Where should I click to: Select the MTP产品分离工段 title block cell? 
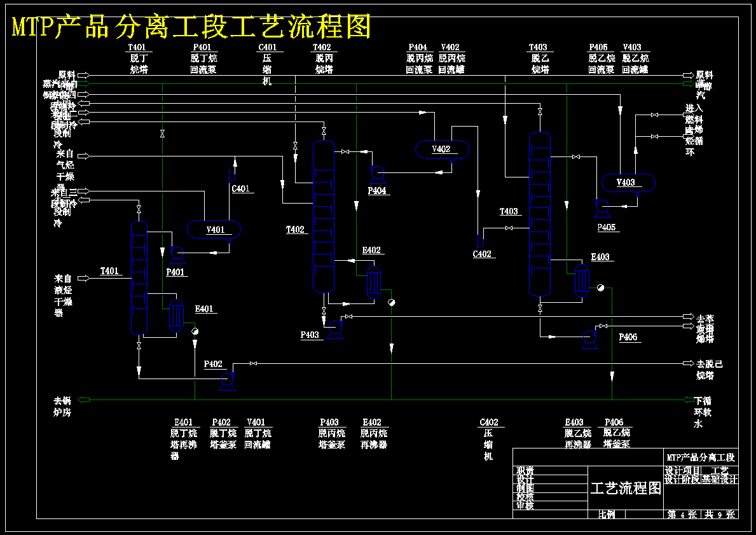(701, 457)
